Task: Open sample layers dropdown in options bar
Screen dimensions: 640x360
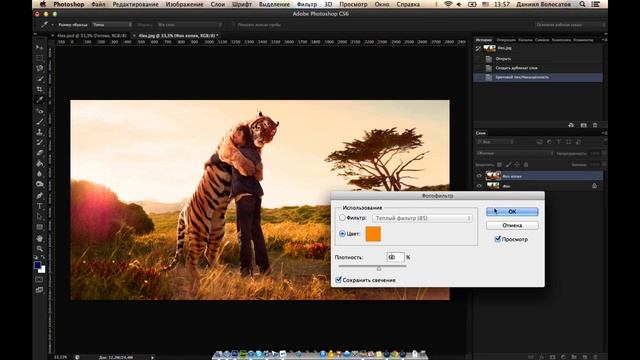Action: click(189, 25)
